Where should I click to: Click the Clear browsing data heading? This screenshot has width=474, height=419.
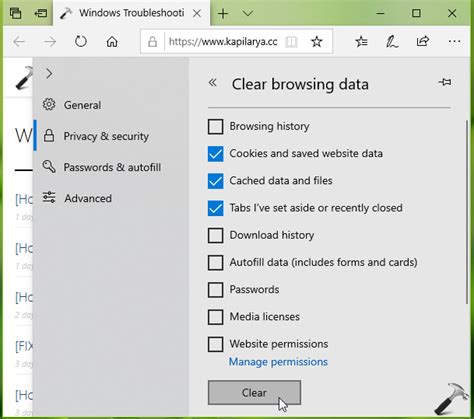pos(300,84)
